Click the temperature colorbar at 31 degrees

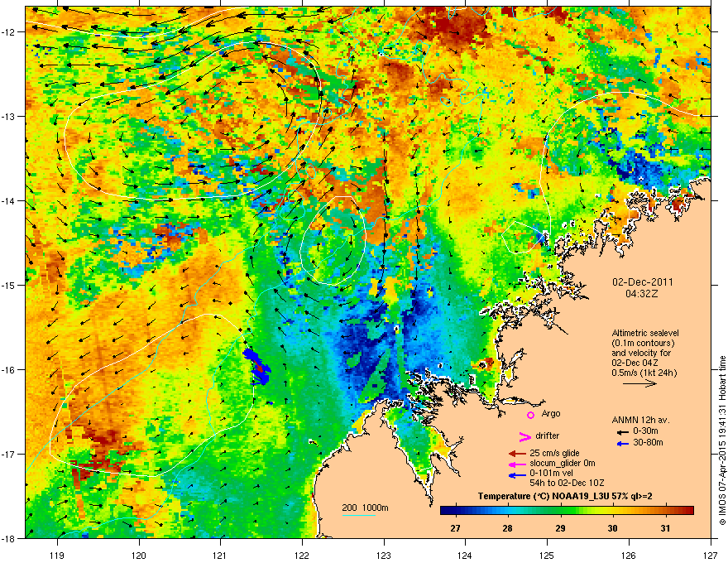point(665,511)
